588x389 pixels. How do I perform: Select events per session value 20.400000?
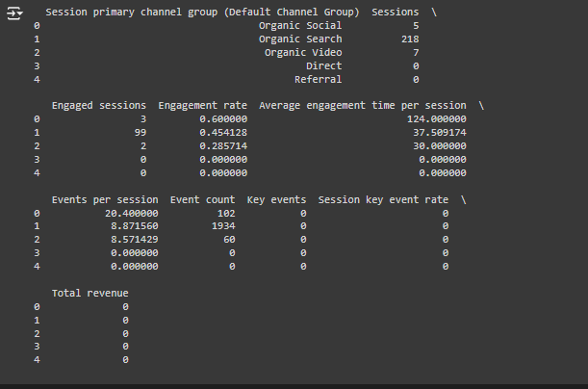[131, 213]
